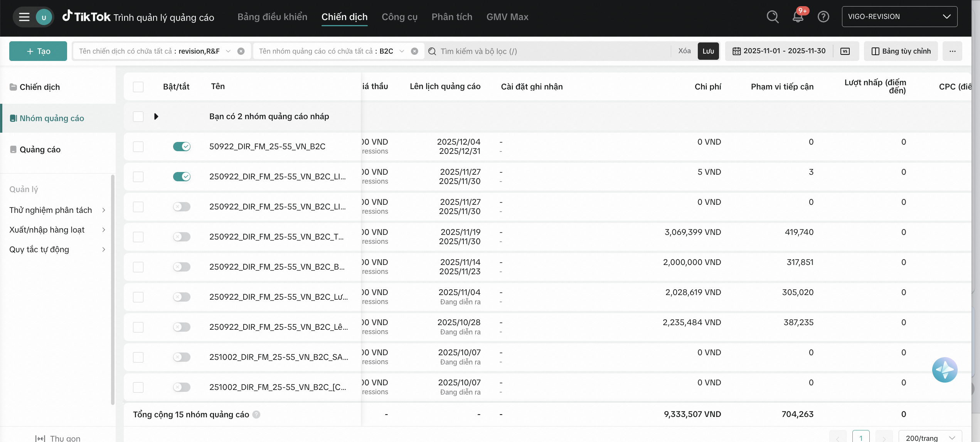Viewport: 980px width, 442px height.
Task: Click the search magnifier icon in header
Action: (x=772, y=17)
